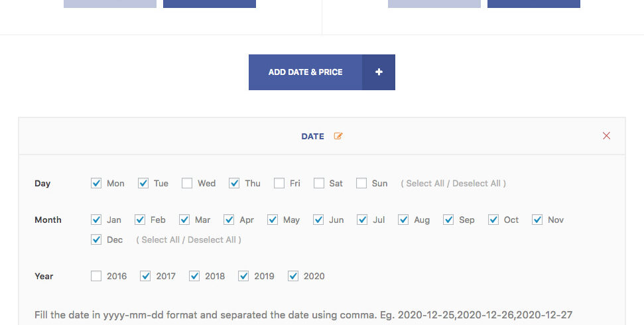Click Select All link in Day row
Screen dimensions: 644x325
tap(425, 184)
